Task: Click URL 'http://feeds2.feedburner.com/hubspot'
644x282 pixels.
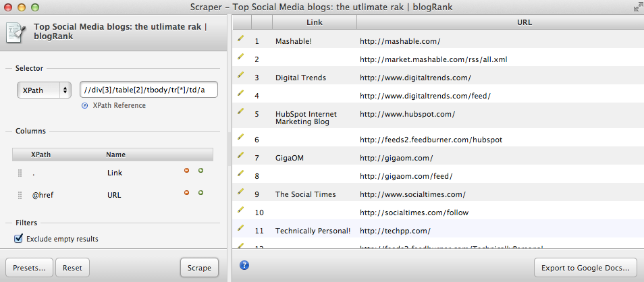Action: click(x=431, y=140)
